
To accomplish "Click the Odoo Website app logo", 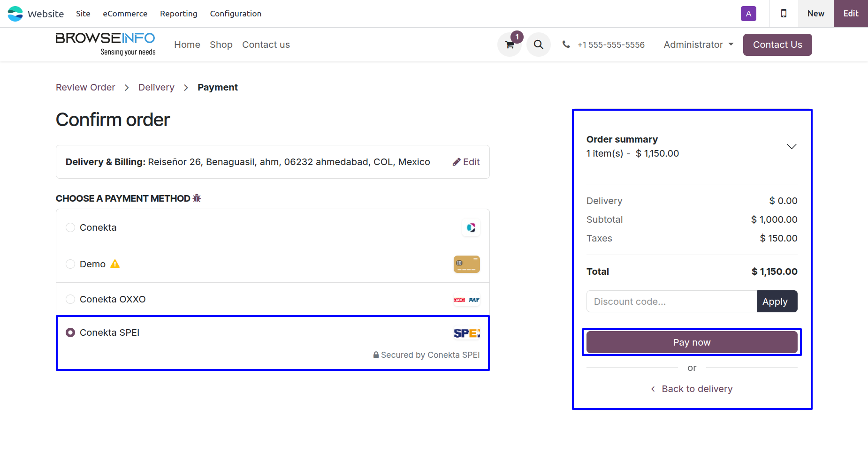I will [15, 14].
